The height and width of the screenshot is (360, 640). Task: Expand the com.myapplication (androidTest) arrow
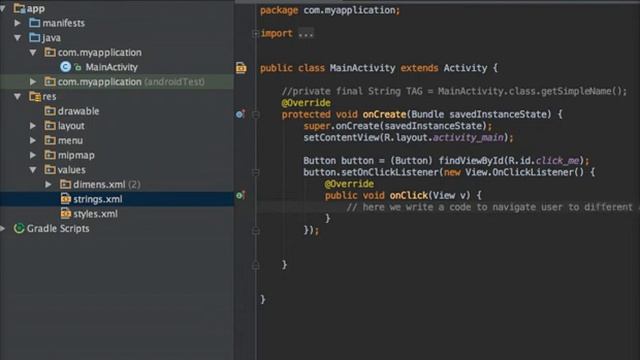click(x=33, y=82)
